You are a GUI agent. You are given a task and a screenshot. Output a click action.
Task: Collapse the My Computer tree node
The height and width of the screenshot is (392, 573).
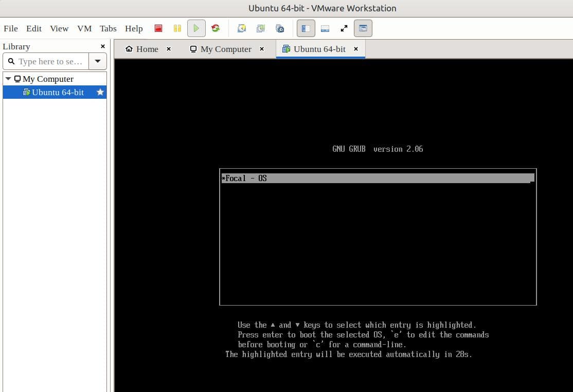click(8, 79)
